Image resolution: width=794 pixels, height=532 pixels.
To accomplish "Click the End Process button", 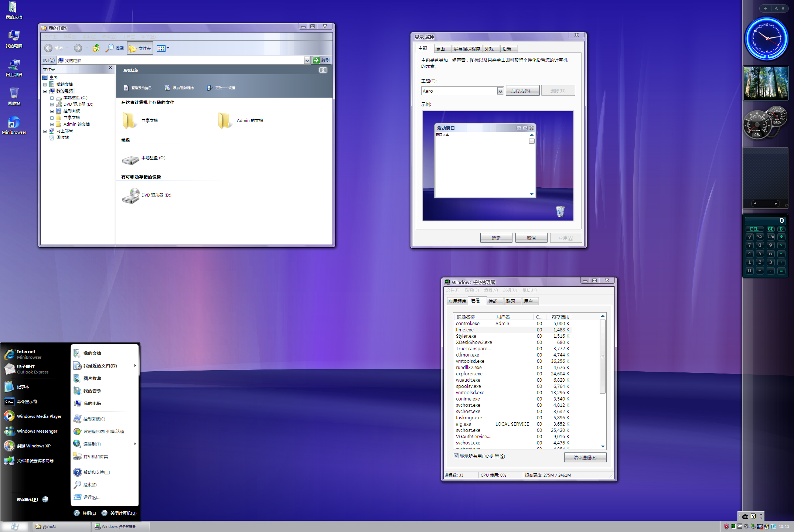I will point(585,457).
